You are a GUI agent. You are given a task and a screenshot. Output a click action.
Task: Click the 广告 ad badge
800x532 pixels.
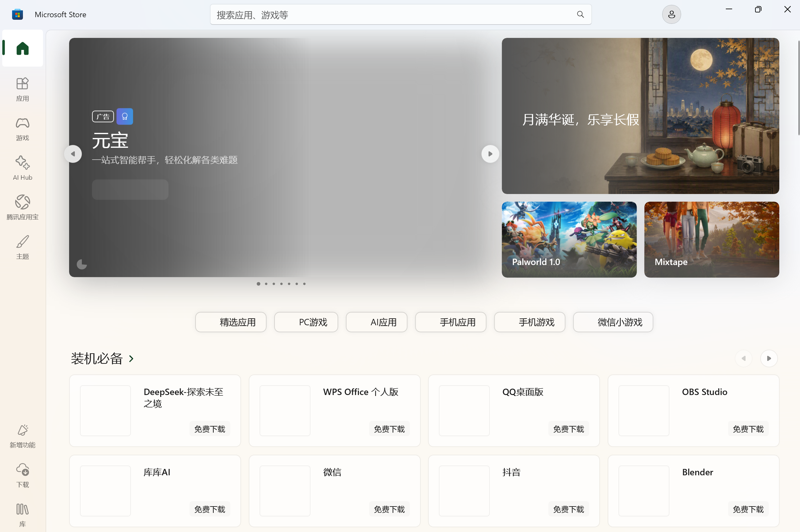point(103,117)
